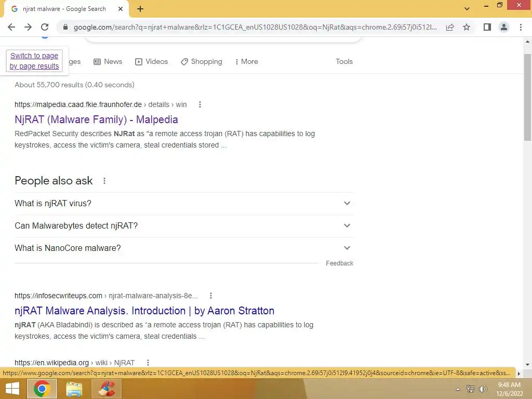Screen dimensions: 532x399
Task: Go forward to the next page
Action: 28,27
